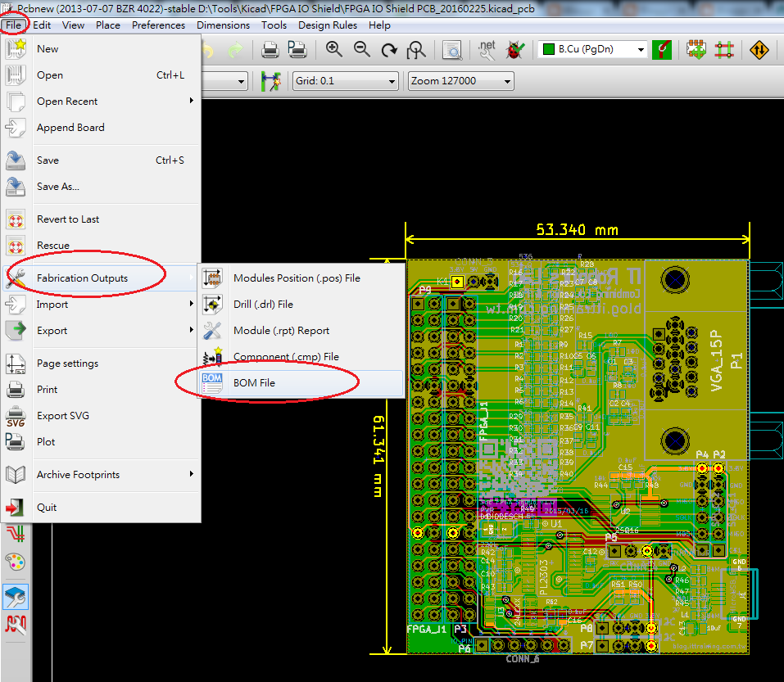This screenshot has height=682, width=784.
Task: Click the Zoom auto fit icon
Action: [x=416, y=49]
